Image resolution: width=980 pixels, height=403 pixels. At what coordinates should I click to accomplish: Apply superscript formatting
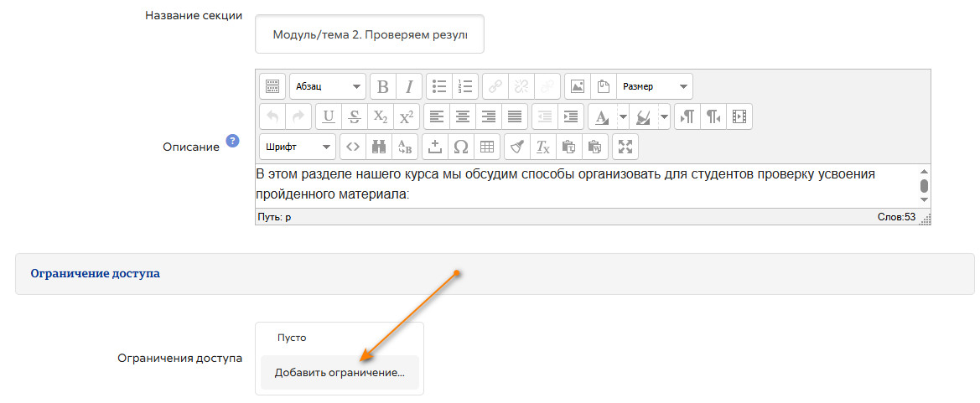point(407,116)
